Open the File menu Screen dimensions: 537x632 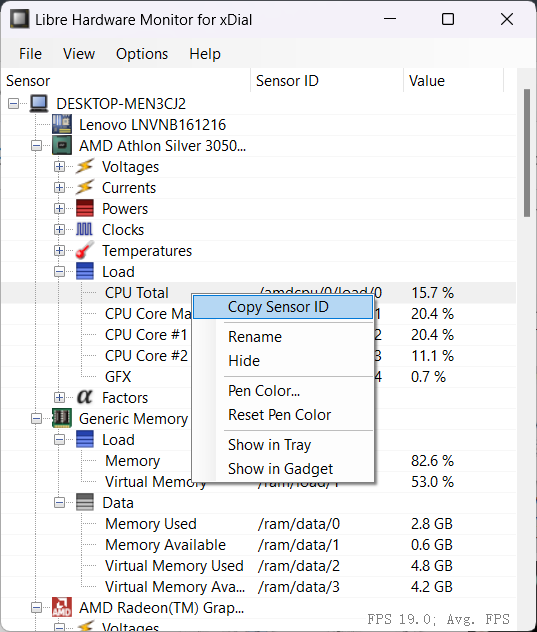(30, 54)
